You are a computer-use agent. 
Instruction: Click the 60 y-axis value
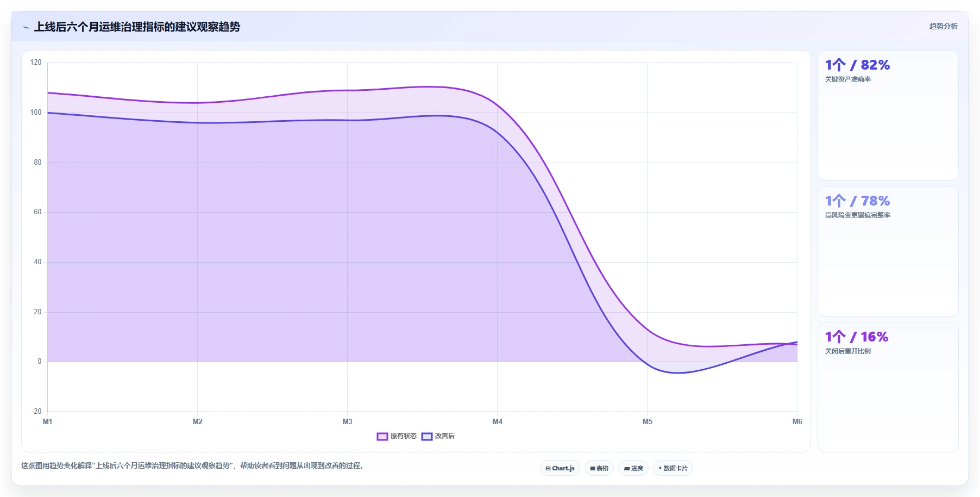tap(37, 212)
